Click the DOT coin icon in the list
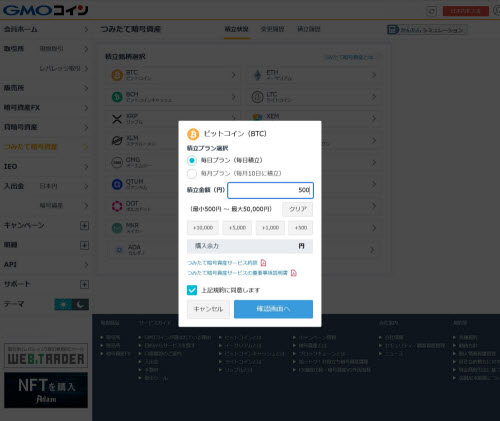Screen dimensions: 500x421 click(x=117, y=206)
